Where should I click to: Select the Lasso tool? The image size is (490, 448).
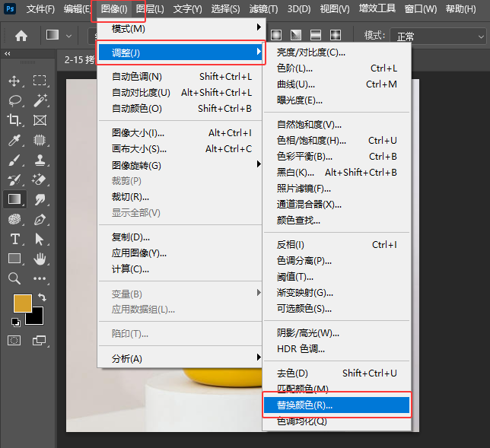point(14,100)
